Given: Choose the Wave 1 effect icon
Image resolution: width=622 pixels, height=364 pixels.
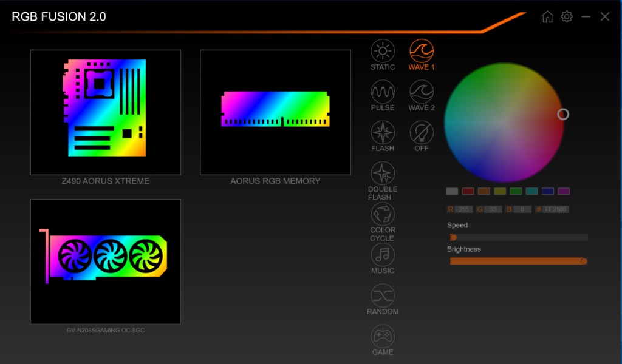Looking at the screenshot, I should point(422,51).
